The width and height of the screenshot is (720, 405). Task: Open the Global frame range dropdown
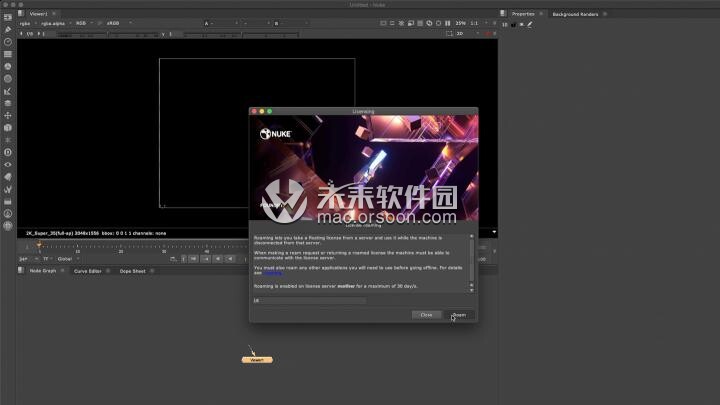pyautogui.click(x=68, y=259)
